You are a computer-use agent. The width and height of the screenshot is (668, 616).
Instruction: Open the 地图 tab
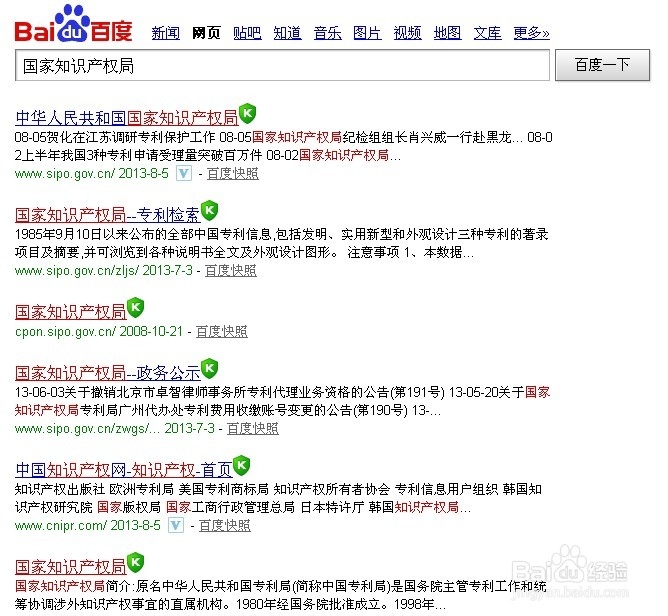(x=447, y=33)
